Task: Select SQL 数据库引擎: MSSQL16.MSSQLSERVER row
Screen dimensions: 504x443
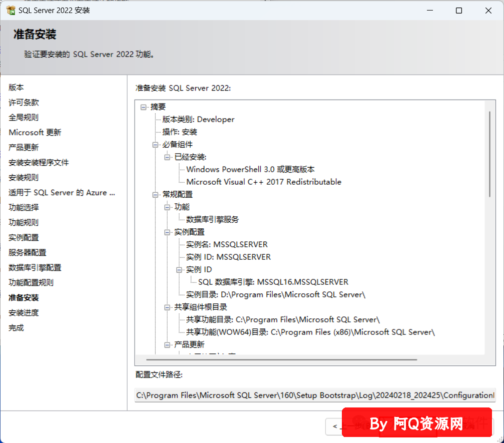Action: pos(273,283)
